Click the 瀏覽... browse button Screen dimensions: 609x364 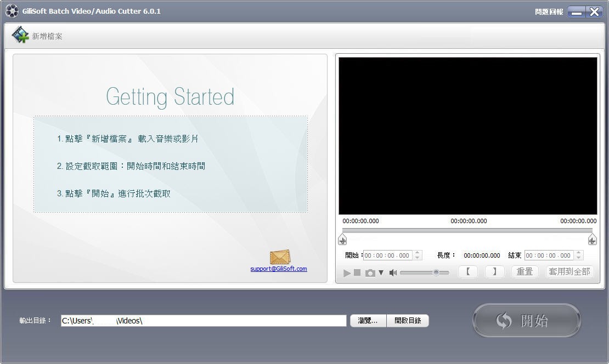(368, 321)
